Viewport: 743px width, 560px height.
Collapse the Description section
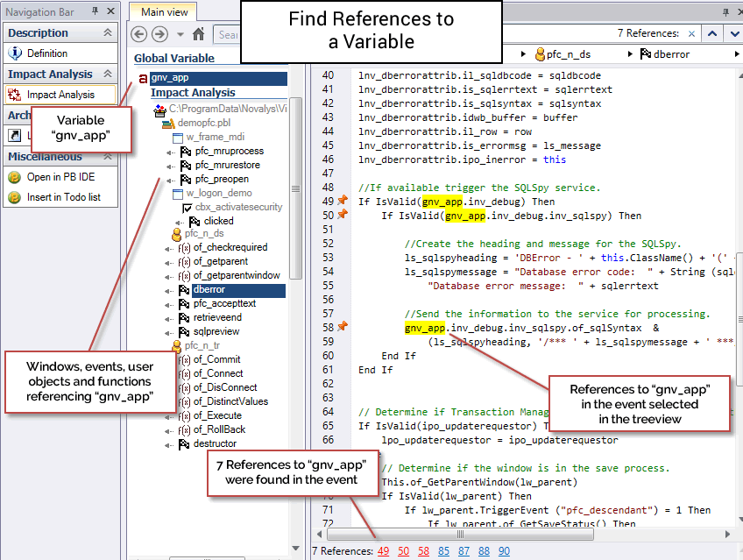tap(107, 32)
